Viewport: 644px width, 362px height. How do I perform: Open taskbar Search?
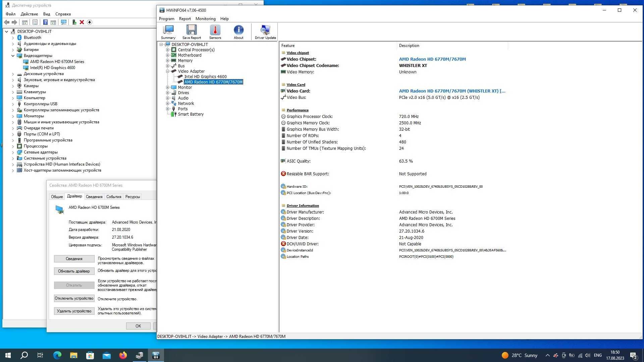click(24, 355)
